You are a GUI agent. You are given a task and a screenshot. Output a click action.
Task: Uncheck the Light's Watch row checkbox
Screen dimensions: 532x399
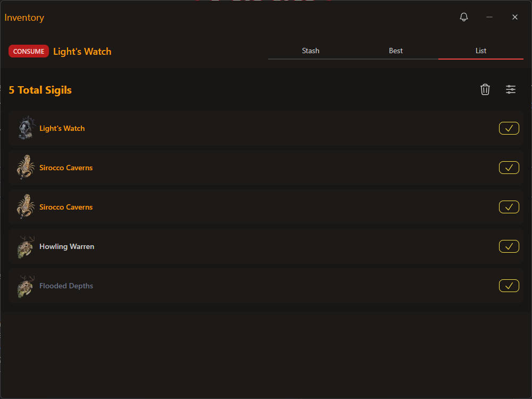[509, 128]
